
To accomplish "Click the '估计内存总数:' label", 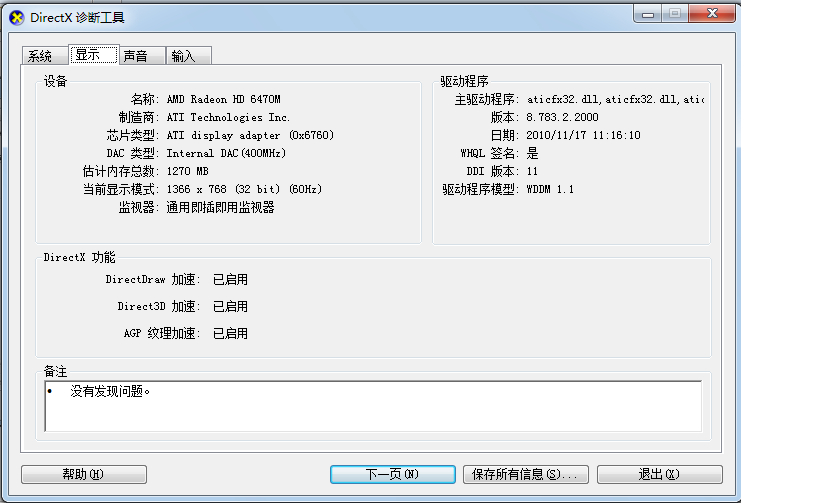I will coord(121,171).
